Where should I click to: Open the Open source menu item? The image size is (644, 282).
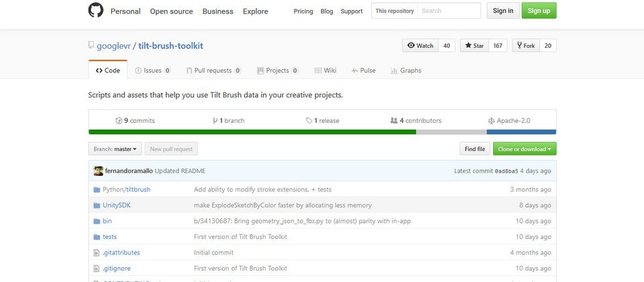pyautogui.click(x=171, y=11)
